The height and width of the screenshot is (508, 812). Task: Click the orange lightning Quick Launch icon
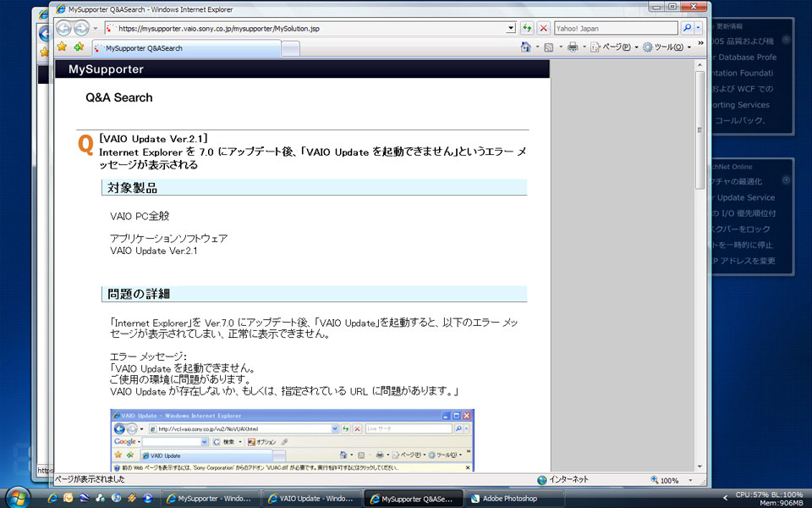tap(132, 498)
